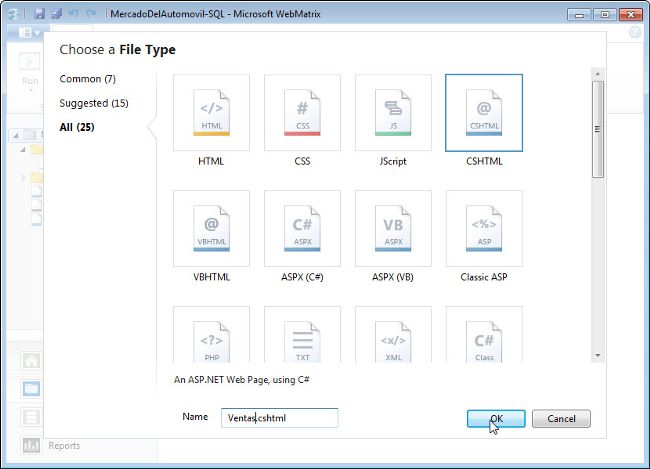
Task: Click the scroll up arrow of file list
Action: 597,74
